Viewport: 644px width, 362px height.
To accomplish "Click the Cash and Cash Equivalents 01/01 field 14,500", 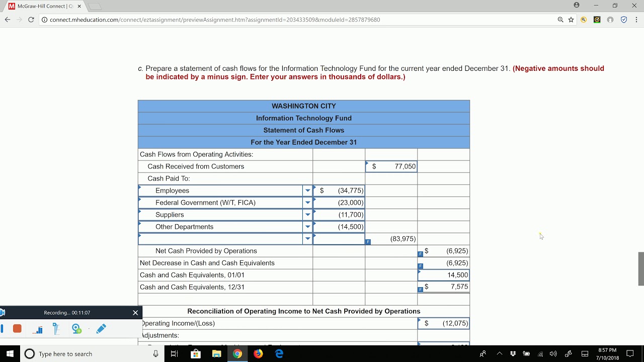I will 444,275.
